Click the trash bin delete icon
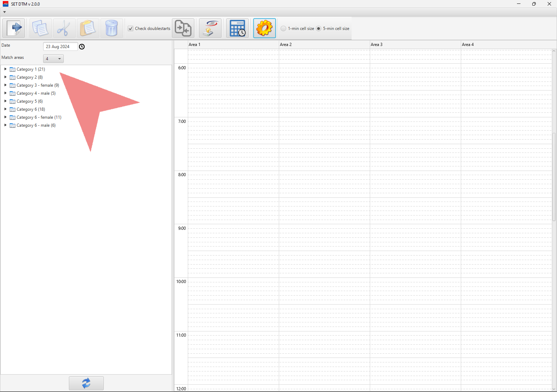557x392 pixels. [x=111, y=28]
